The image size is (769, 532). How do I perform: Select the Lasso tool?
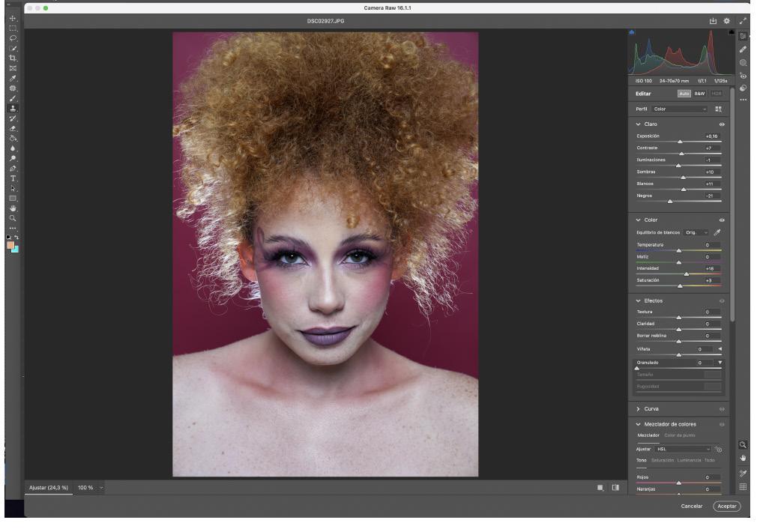[x=13, y=38]
